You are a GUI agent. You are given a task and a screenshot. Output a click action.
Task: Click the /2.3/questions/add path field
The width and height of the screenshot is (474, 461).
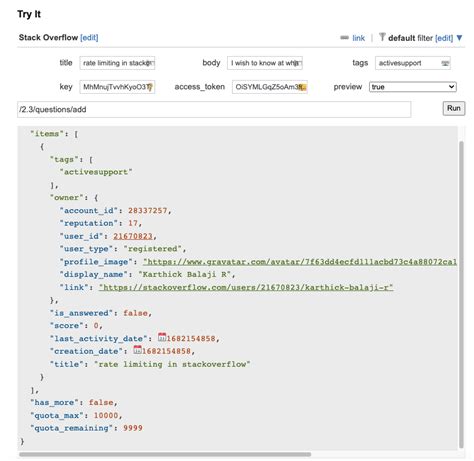coord(214,110)
